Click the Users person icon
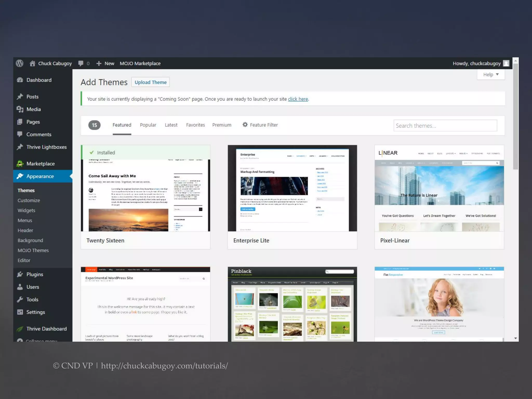532x399 pixels. point(20,287)
